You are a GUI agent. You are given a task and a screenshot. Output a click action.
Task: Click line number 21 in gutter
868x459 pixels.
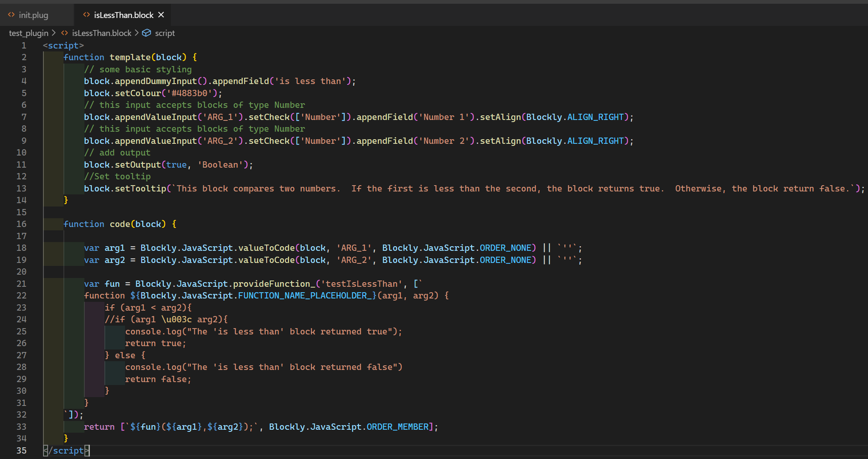[x=21, y=284]
